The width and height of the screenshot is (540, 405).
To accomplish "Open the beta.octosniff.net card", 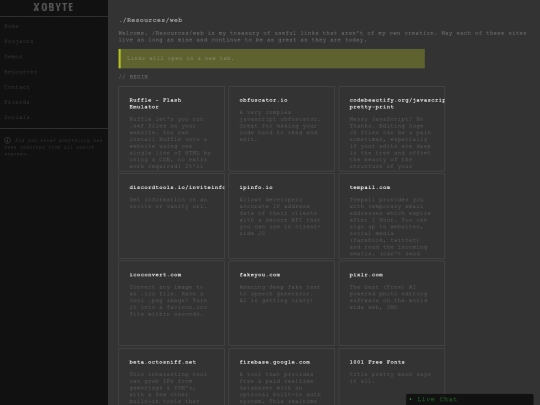I will click(172, 377).
